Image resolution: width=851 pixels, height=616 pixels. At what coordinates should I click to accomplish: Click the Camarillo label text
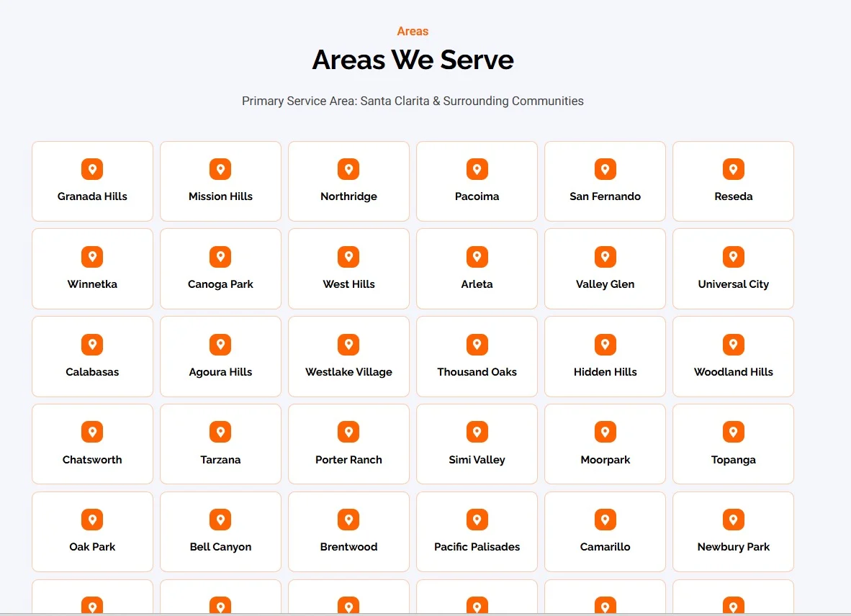click(x=605, y=547)
